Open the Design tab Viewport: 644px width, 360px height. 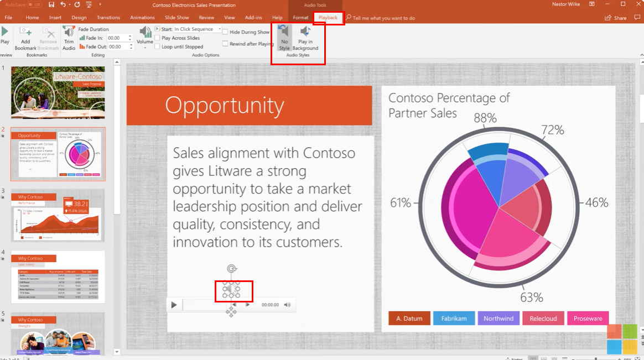click(x=79, y=18)
